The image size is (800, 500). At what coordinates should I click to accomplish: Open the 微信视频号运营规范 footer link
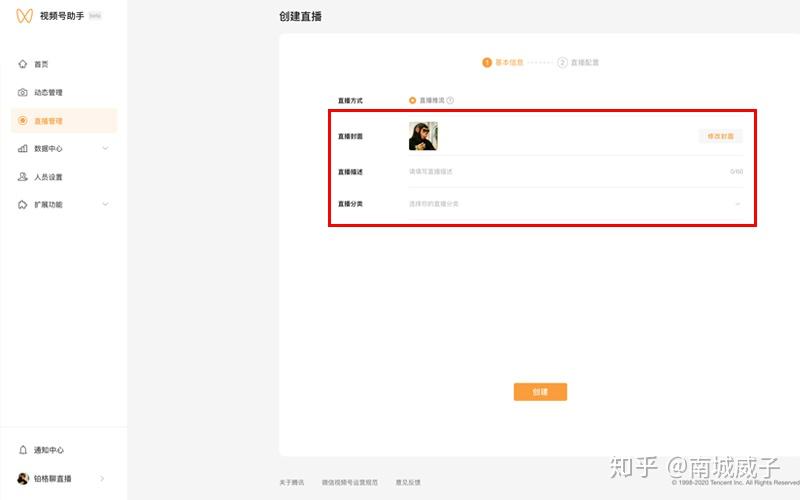349,482
